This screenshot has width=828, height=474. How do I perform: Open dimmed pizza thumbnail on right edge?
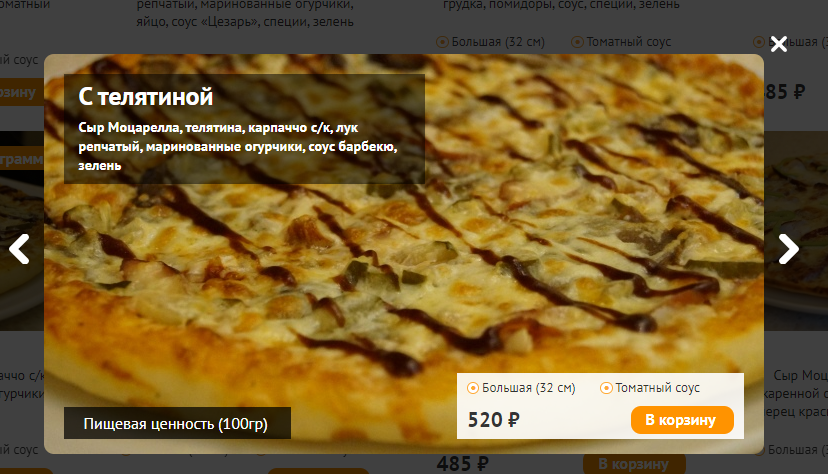(796, 231)
